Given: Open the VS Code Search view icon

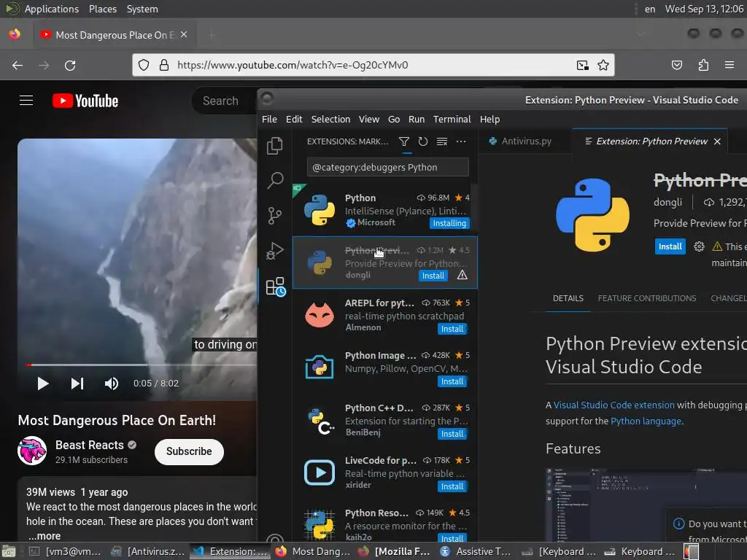Looking at the screenshot, I should click(275, 181).
